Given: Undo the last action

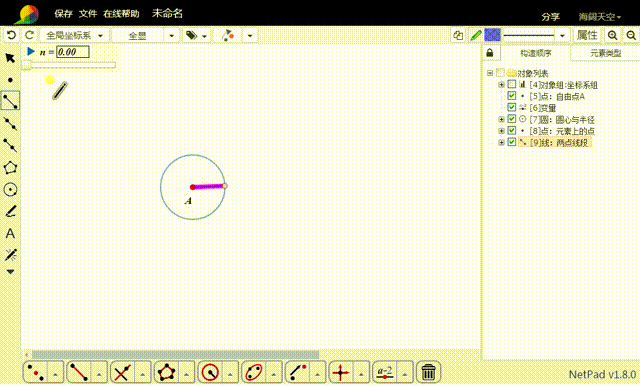Looking at the screenshot, I should click(x=11, y=35).
